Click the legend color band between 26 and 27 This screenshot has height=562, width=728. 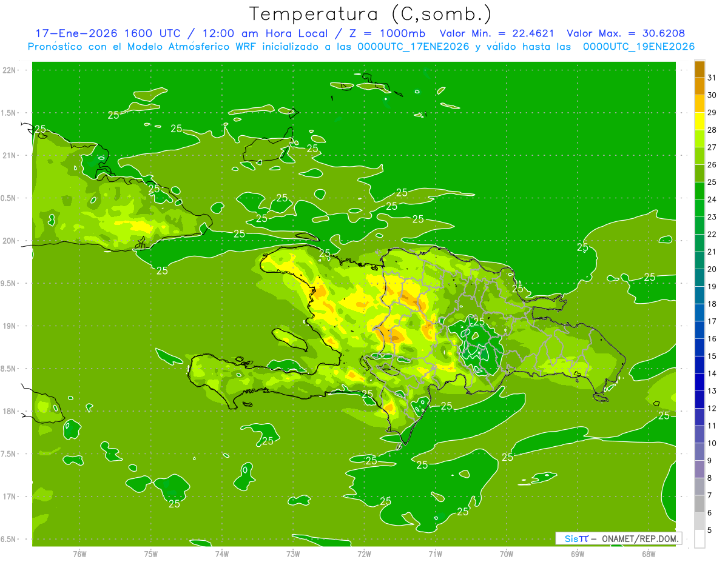coord(699,156)
